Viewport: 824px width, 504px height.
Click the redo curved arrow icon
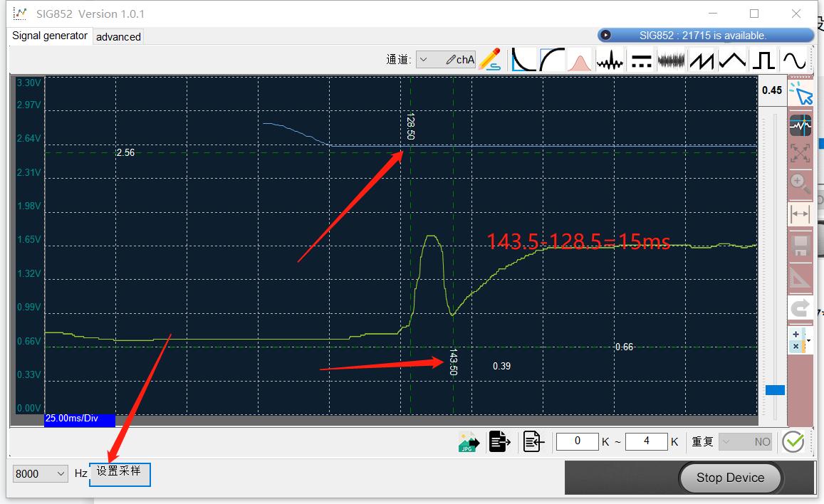[x=800, y=308]
